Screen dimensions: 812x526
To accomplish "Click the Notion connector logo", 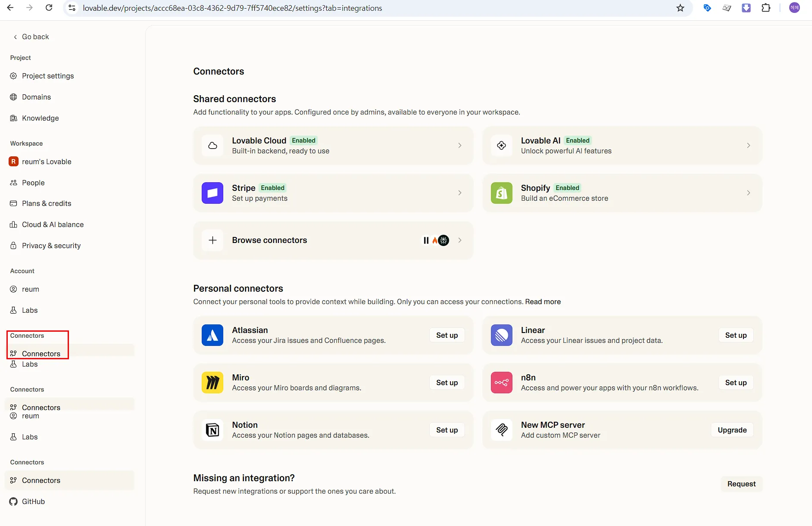I will (212, 430).
